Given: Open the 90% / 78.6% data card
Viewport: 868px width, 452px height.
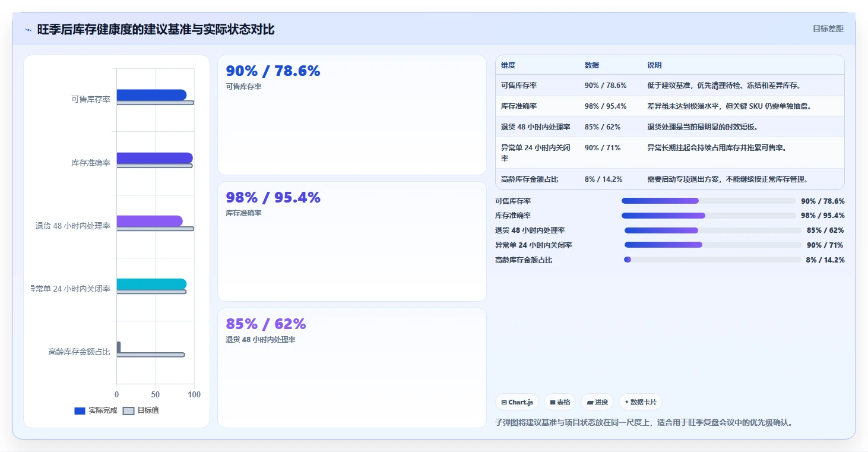Looking at the screenshot, I should point(352,115).
